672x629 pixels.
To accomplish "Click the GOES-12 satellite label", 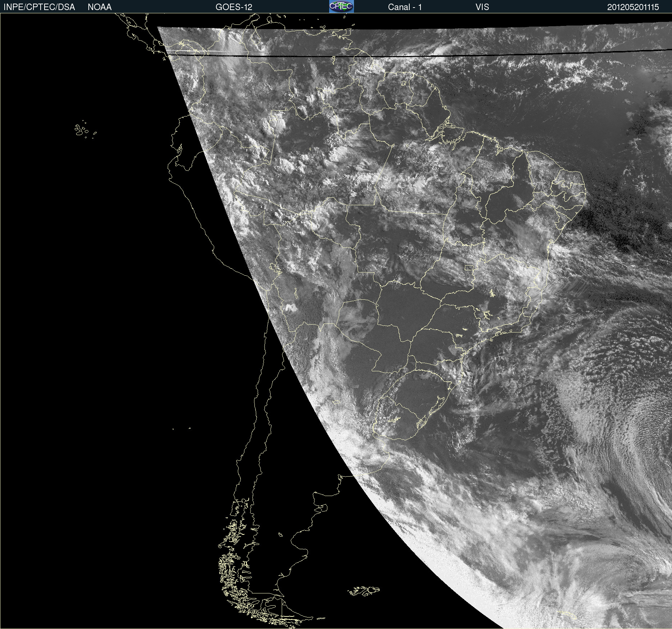I will click(234, 7).
